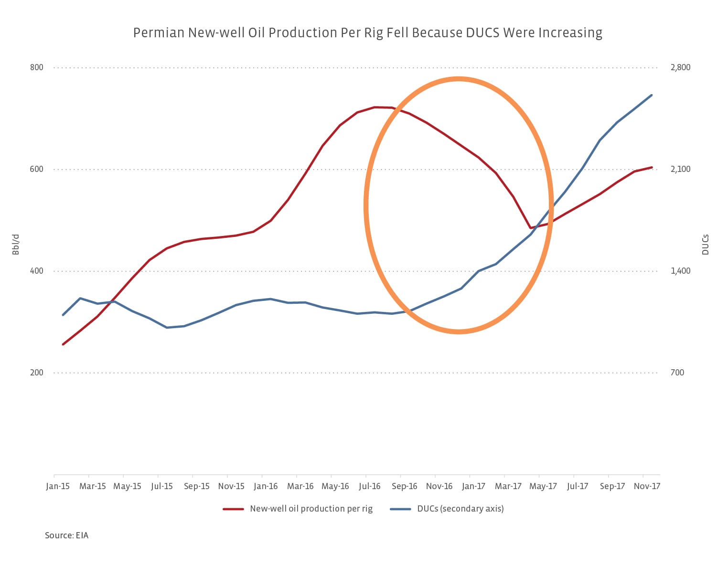Click the 'Source: EIA' text
728x567 pixels.
(x=66, y=535)
